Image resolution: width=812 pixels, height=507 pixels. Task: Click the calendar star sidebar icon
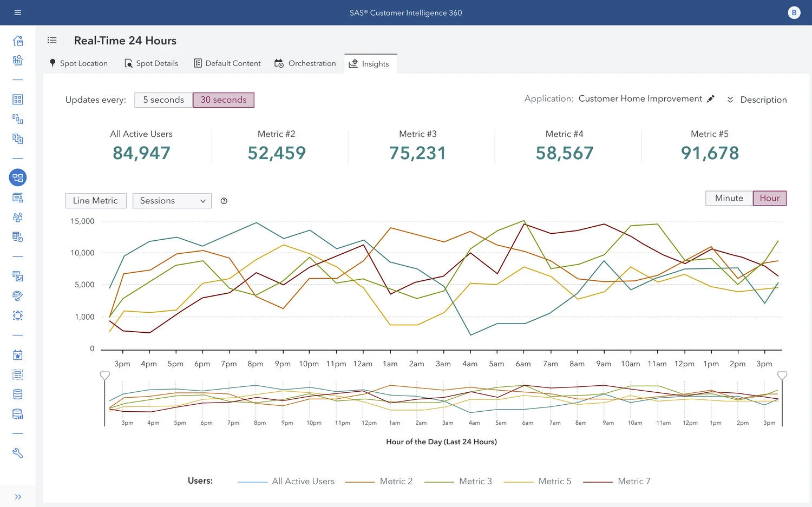(x=18, y=355)
